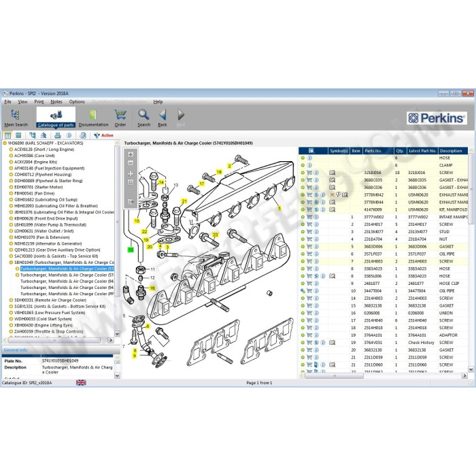Click the orange X symbol in the 3778M042 row
The width and height of the screenshot is (476, 476).
coord(332,194)
